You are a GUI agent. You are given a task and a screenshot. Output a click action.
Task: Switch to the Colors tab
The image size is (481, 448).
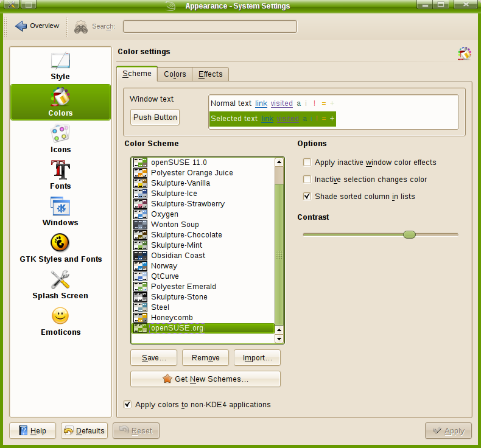pyautogui.click(x=175, y=74)
